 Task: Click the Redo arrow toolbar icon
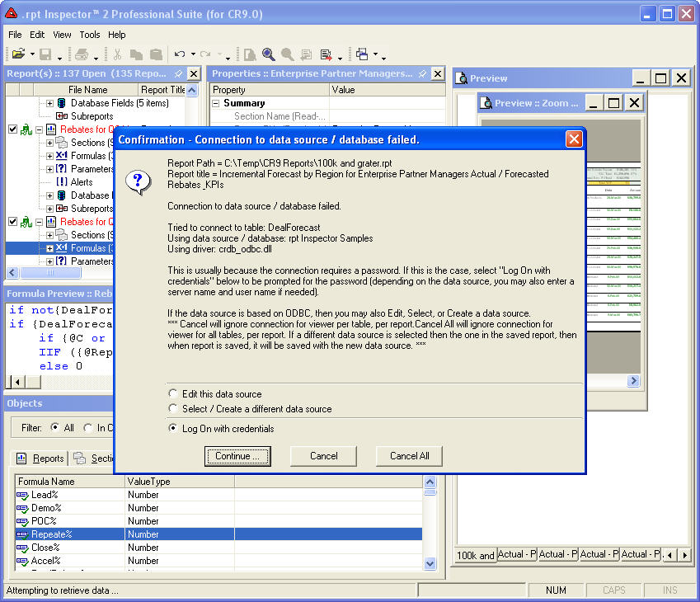tap(205, 54)
